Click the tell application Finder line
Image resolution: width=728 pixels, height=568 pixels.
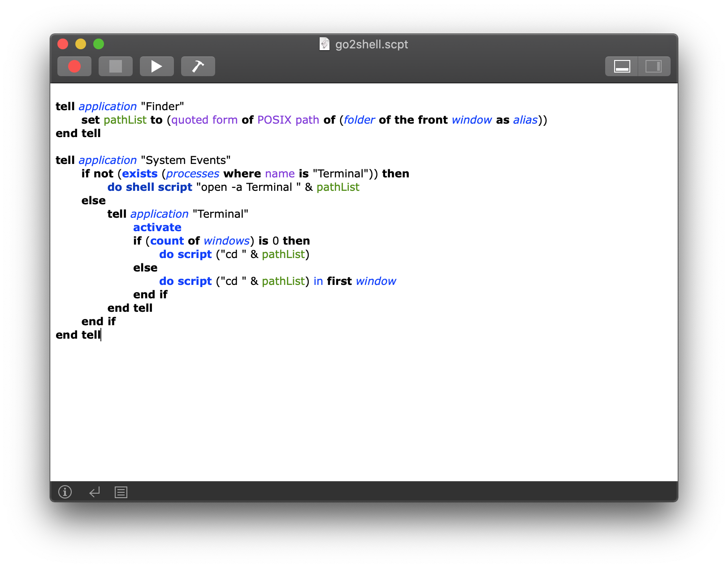click(x=120, y=106)
